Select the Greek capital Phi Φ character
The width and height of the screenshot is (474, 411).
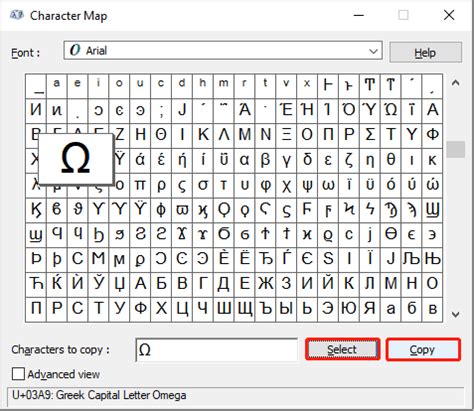tap(432, 135)
